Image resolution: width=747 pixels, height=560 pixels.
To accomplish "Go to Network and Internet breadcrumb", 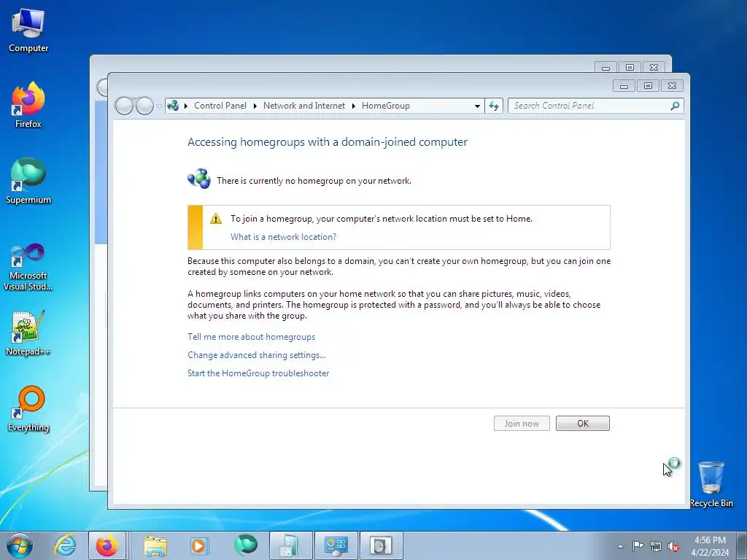I will pos(304,106).
